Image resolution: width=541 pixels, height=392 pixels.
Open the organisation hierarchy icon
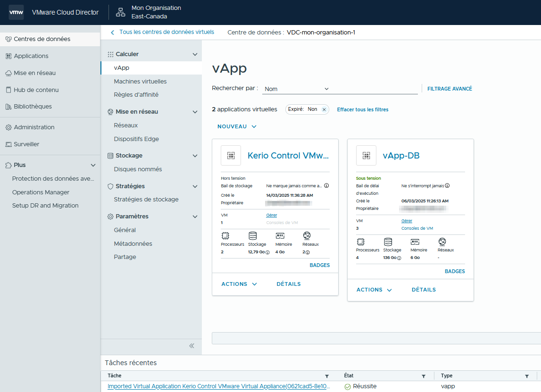[x=120, y=12]
